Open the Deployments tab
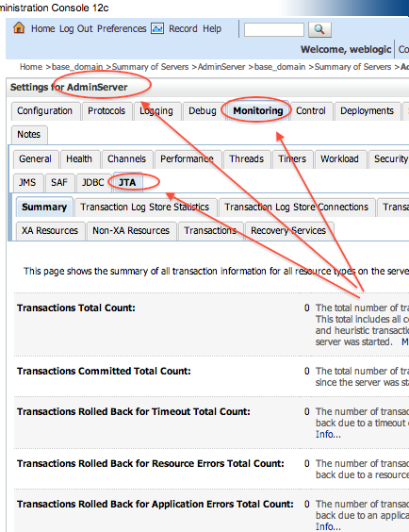The image size is (409, 532). (x=367, y=111)
